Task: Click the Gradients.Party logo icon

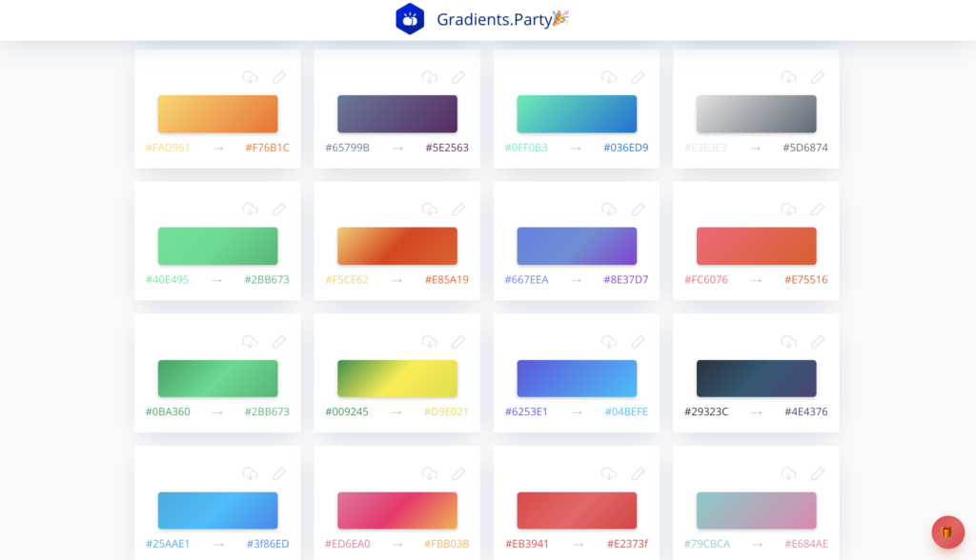Action: [410, 18]
